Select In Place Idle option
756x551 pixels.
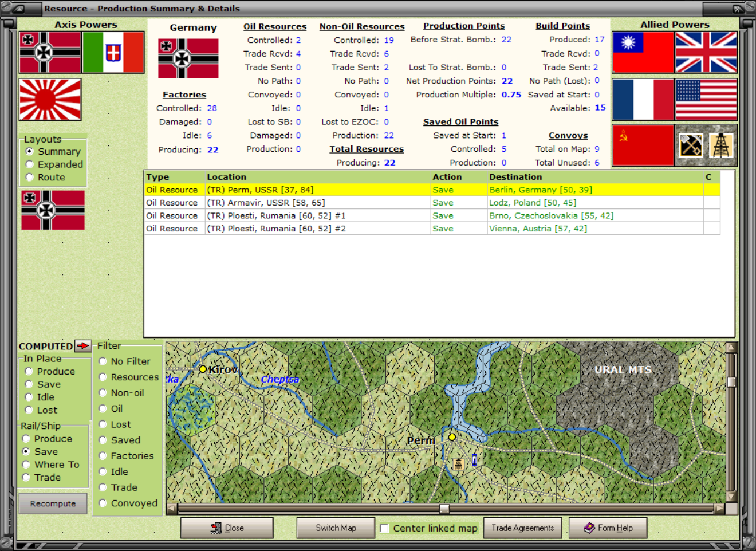pos(40,397)
